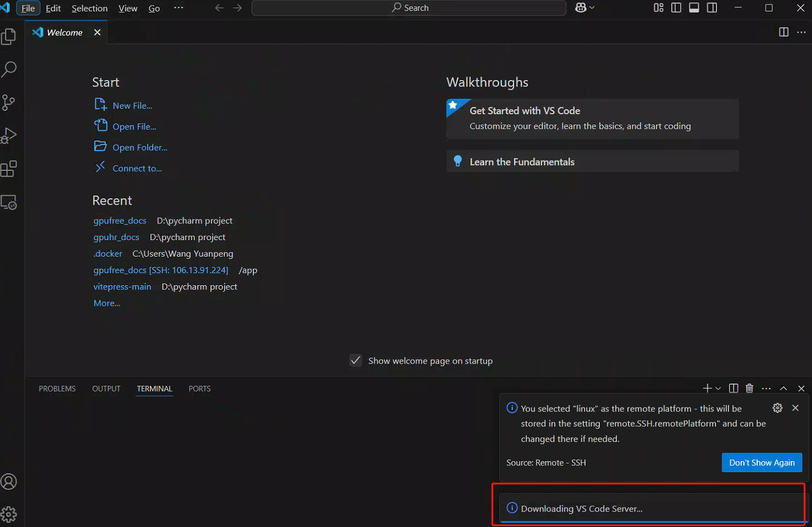This screenshot has height=527, width=812.
Task: Open the Explorer view in activity bar
Action: (x=9, y=37)
